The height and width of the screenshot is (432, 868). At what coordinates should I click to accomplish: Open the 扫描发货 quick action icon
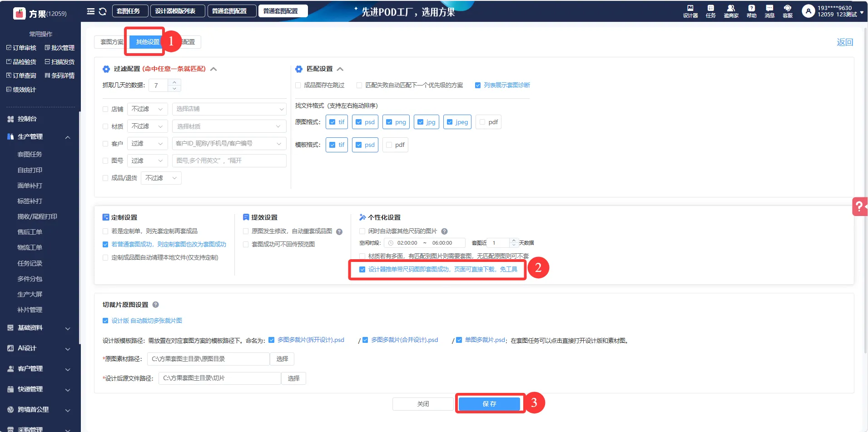(47, 62)
